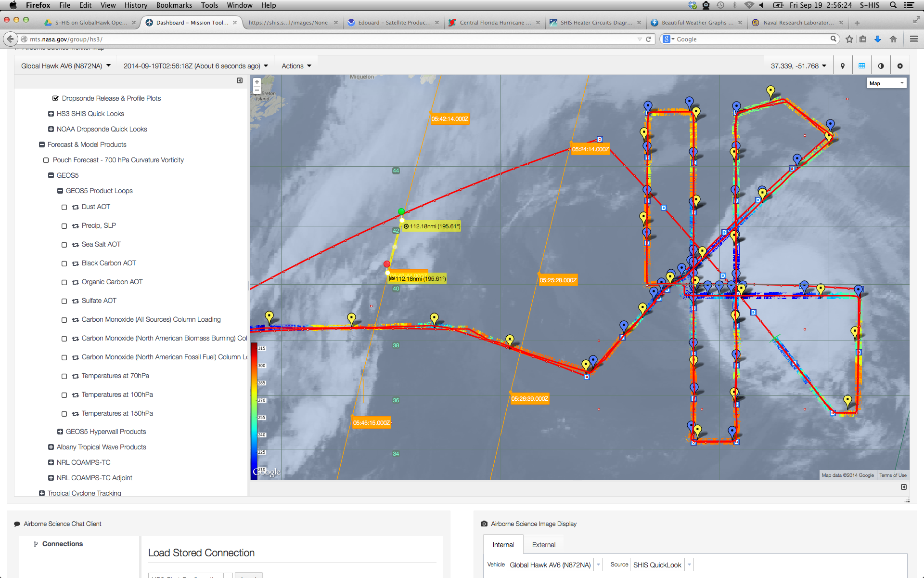
Task: Open the Global Hawk AV6 vehicle dropdown
Action: pyautogui.click(x=66, y=66)
